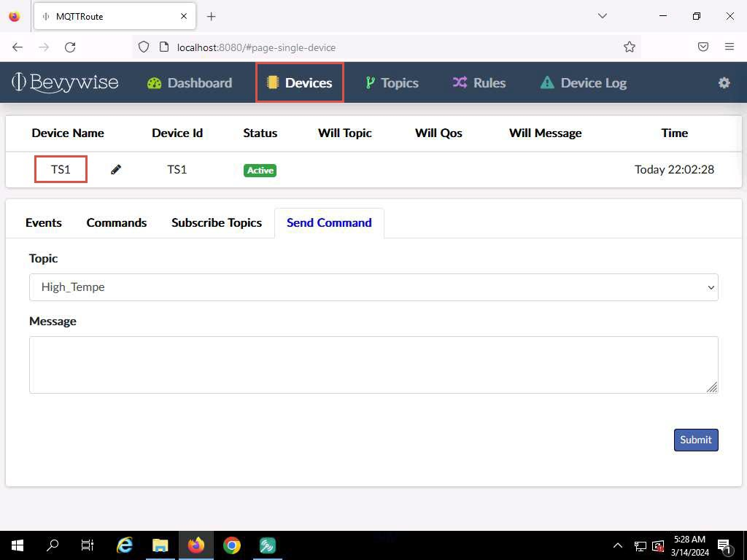747x560 pixels.
Task: Click the Save to Pocket icon
Action: tap(703, 47)
